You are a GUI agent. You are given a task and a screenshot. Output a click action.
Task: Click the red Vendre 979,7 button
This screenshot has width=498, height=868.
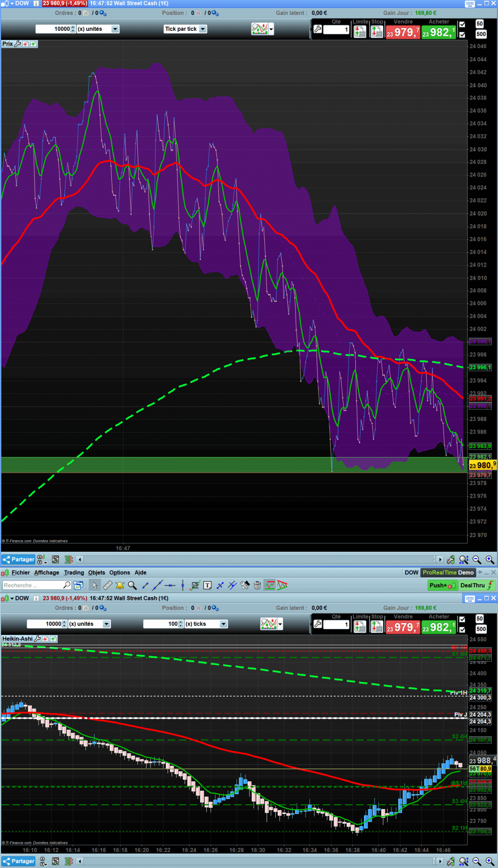pyautogui.click(x=403, y=32)
